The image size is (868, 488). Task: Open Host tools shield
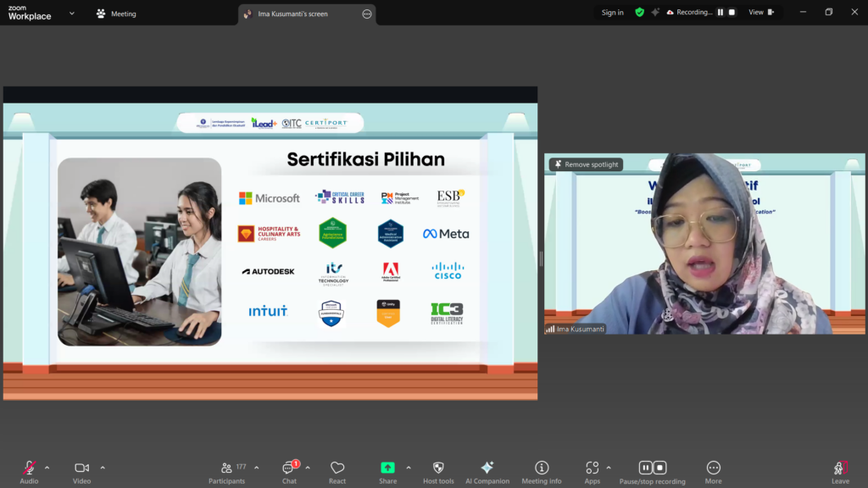click(x=438, y=473)
